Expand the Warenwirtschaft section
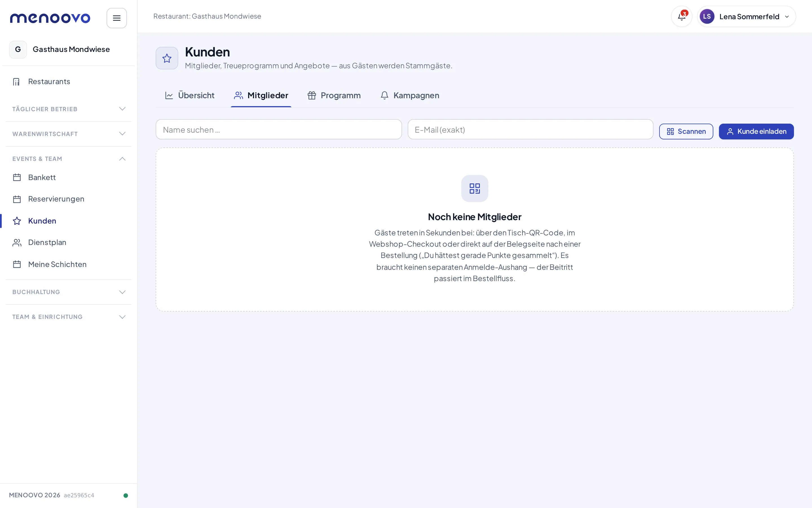Viewport: 812px width, 508px height. coord(69,134)
